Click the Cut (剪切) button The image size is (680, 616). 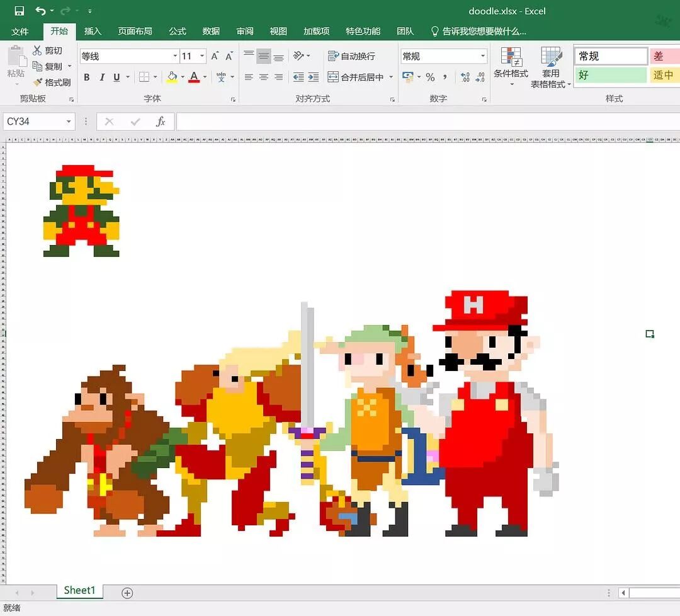click(x=48, y=51)
